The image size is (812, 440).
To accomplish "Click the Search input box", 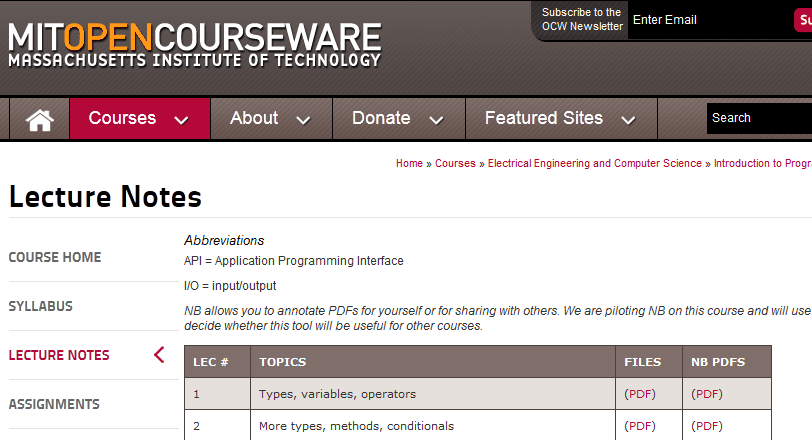I will click(759, 118).
